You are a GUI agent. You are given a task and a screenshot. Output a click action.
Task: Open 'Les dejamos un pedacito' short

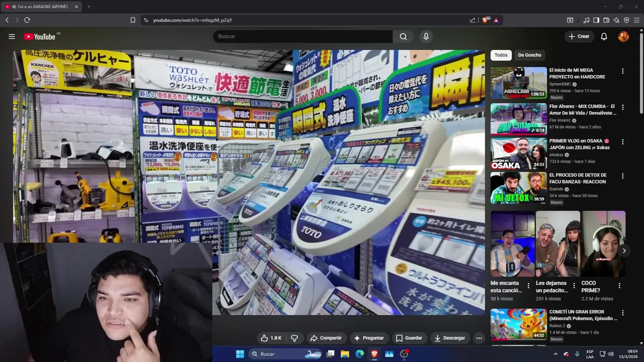point(557,244)
